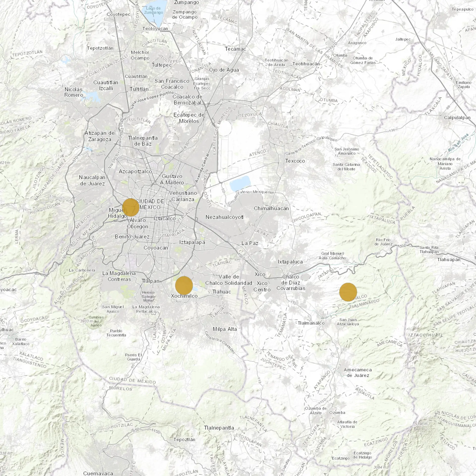This screenshot has height=476, width=476.
Task: Click the blue reservoir near Circuito Exterior Mexiquense
Action: click(240, 184)
